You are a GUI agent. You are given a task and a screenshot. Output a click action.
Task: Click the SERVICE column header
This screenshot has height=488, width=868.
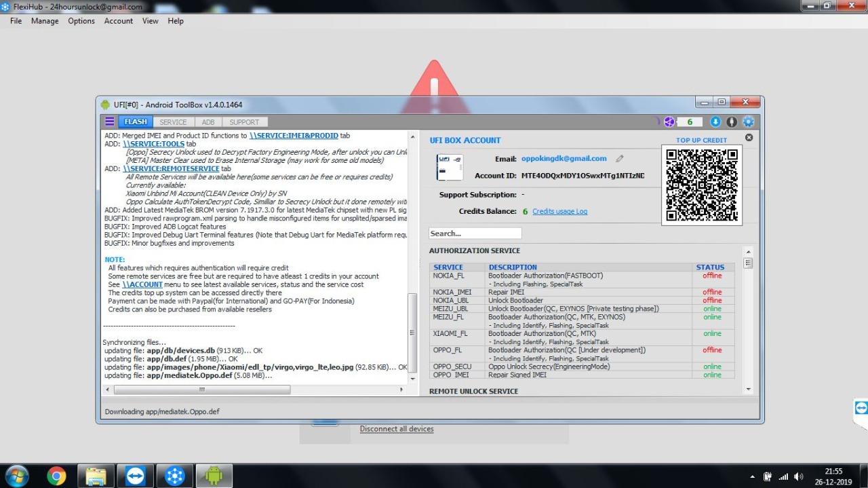click(x=448, y=267)
